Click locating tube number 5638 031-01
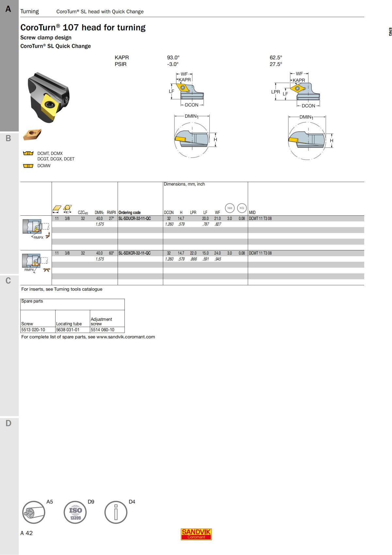Image resolution: width=392 pixels, height=555 pixels. (68, 329)
